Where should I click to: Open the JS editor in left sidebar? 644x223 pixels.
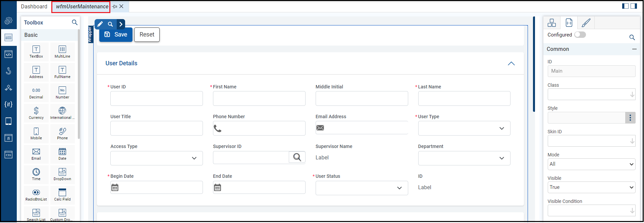(8, 138)
